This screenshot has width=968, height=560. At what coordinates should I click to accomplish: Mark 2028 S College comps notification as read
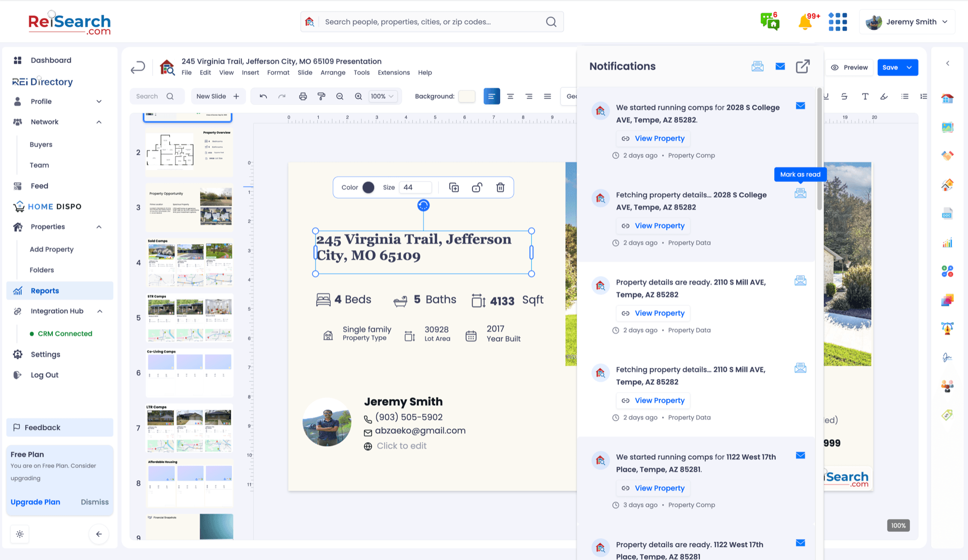coord(801,106)
